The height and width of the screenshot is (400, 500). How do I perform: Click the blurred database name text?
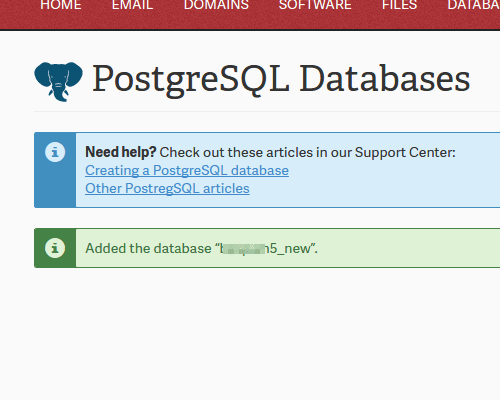click(x=243, y=249)
